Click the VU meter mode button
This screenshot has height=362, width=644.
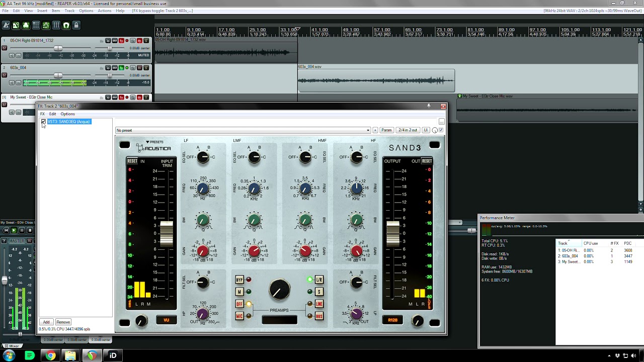(x=167, y=320)
